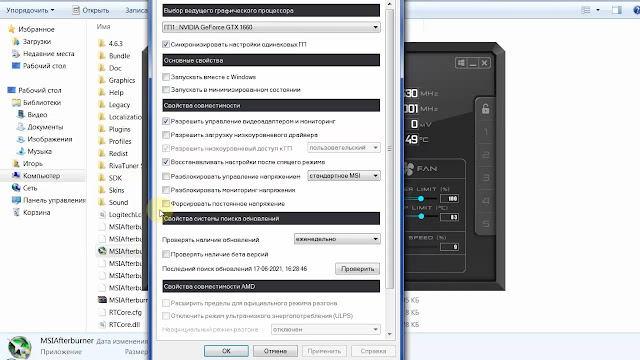Open the Help folder
640x360 pixels.
click(x=111, y=92)
